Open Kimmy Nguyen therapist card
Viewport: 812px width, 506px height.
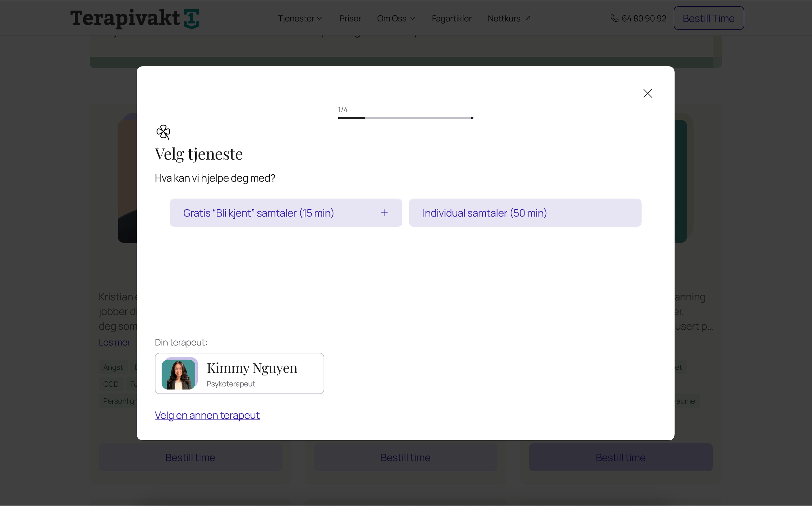click(239, 373)
